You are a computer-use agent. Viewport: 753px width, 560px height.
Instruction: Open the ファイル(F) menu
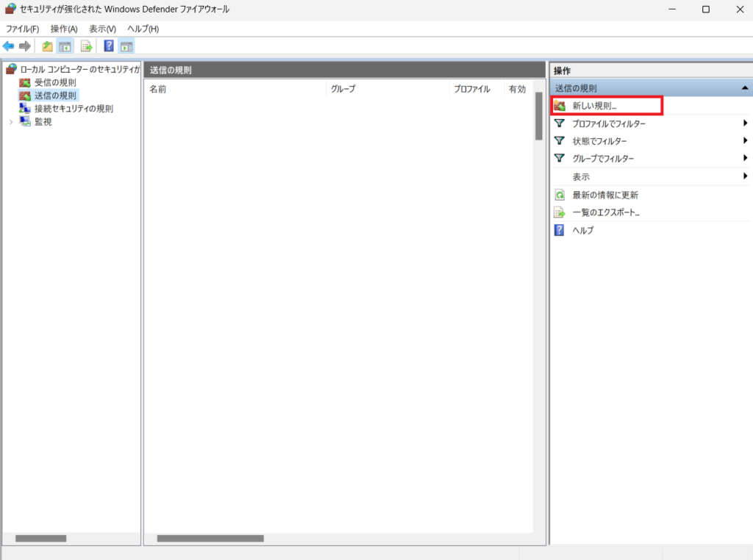pyautogui.click(x=22, y=29)
